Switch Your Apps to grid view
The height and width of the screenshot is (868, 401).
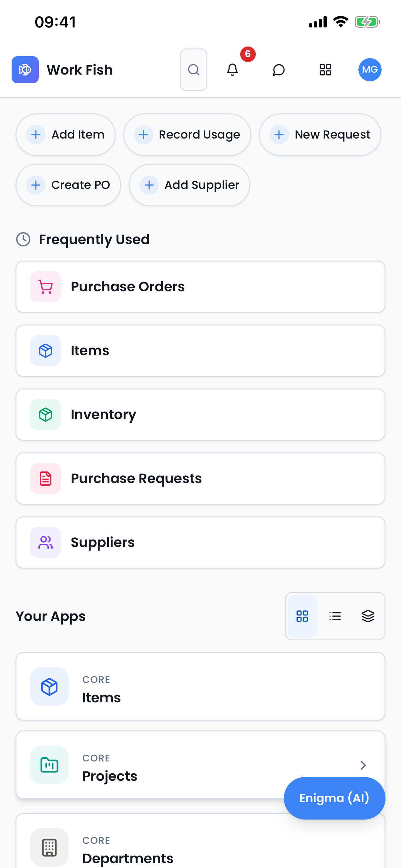click(x=302, y=616)
